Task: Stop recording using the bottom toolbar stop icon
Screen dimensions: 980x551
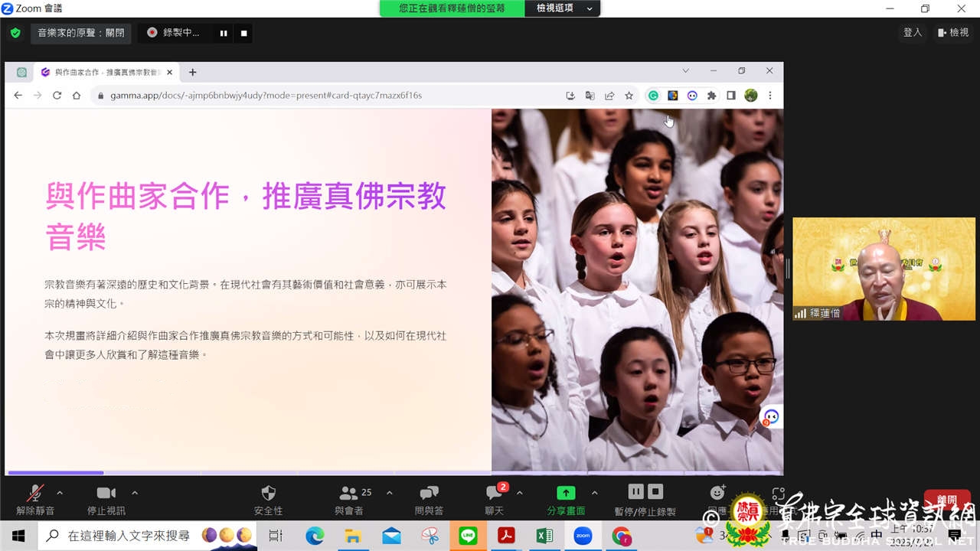Action: point(655,491)
